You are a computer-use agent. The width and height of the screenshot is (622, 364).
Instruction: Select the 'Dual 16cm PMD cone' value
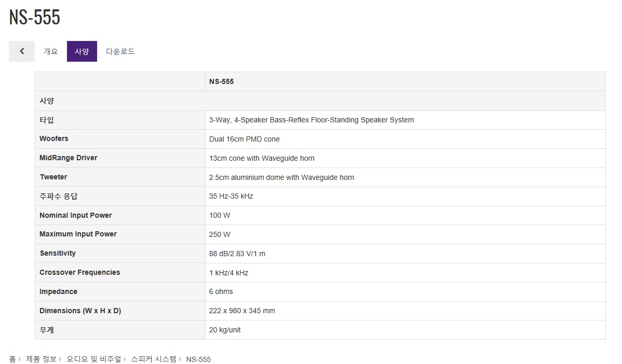coord(245,139)
